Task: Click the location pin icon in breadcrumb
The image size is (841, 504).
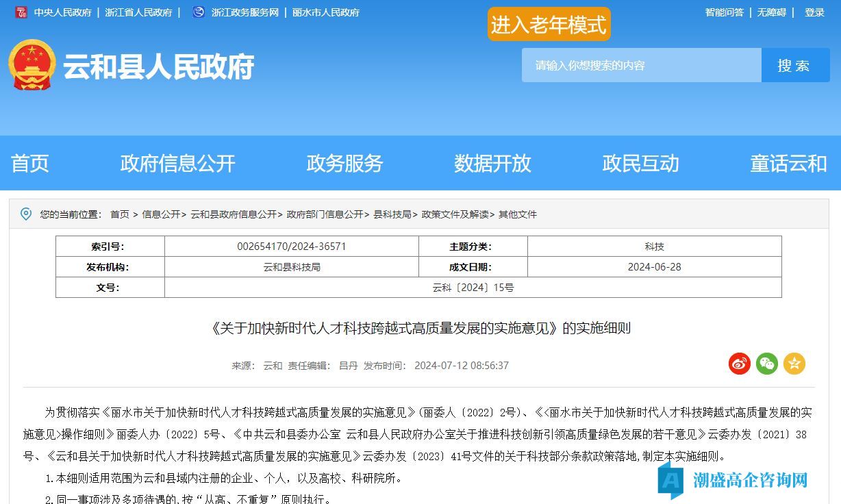Action: pyautogui.click(x=26, y=214)
